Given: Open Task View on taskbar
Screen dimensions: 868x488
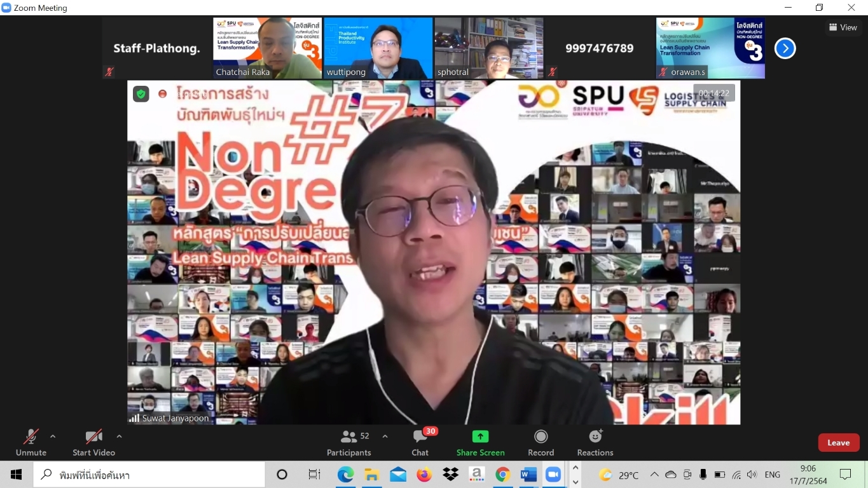Looking at the screenshot, I should coord(314,475).
